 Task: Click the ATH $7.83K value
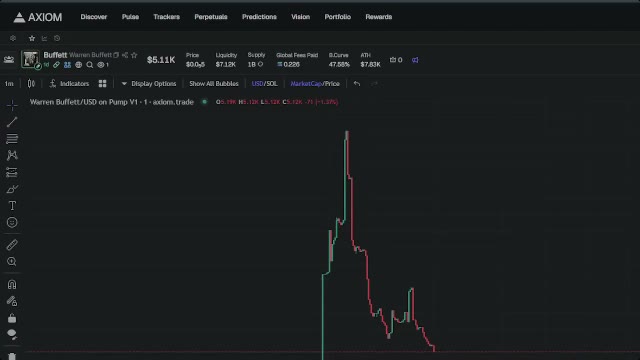pyautogui.click(x=370, y=64)
